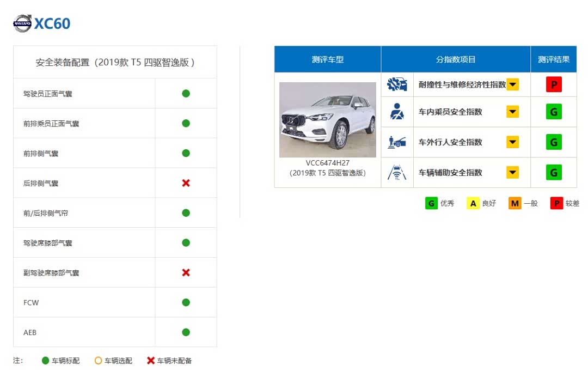Expand the 耐撞性与维修经济性指数 dropdown arrow

tap(512, 84)
